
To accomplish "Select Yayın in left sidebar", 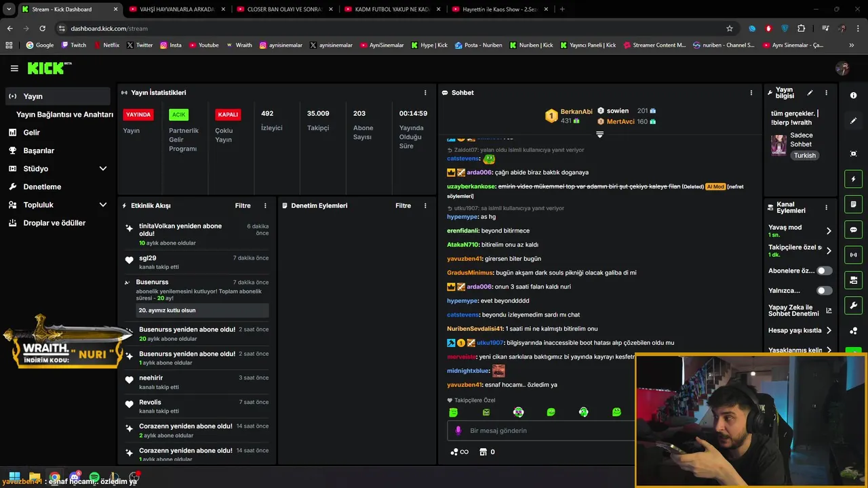I will 58,96.
